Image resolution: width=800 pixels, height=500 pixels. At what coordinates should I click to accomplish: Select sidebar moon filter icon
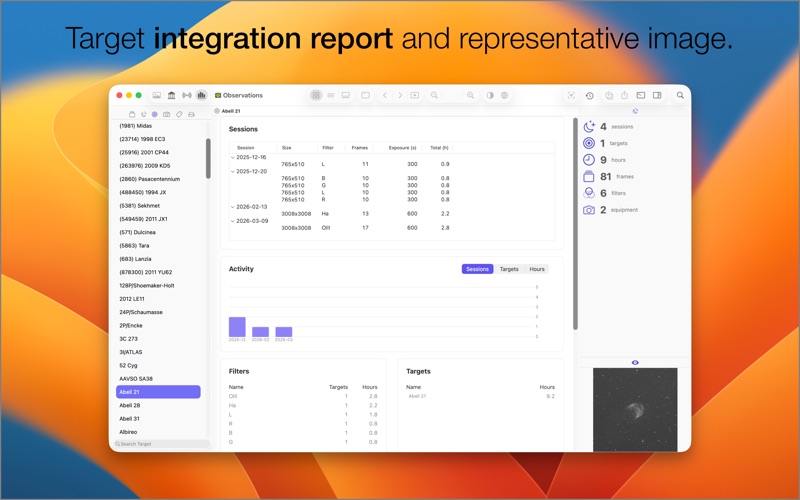(x=143, y=114)
